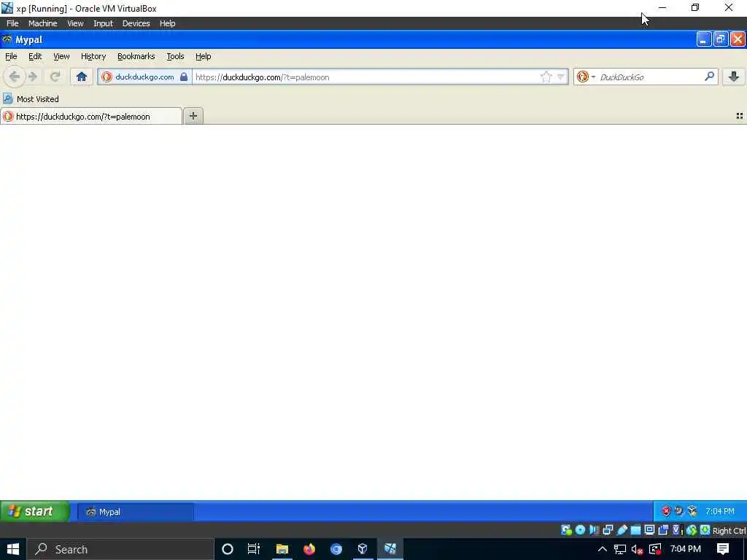Click VirtualBox USB devices status icon

click(x=622, y=530)
